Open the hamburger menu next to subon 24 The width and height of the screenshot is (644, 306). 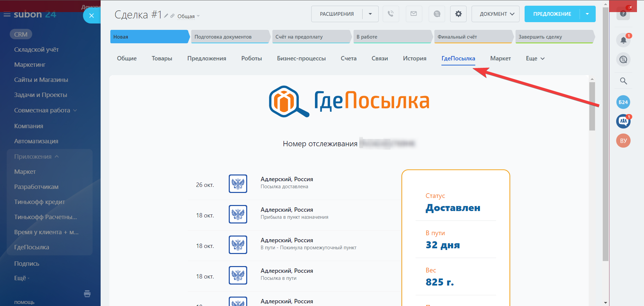(7, 15)
